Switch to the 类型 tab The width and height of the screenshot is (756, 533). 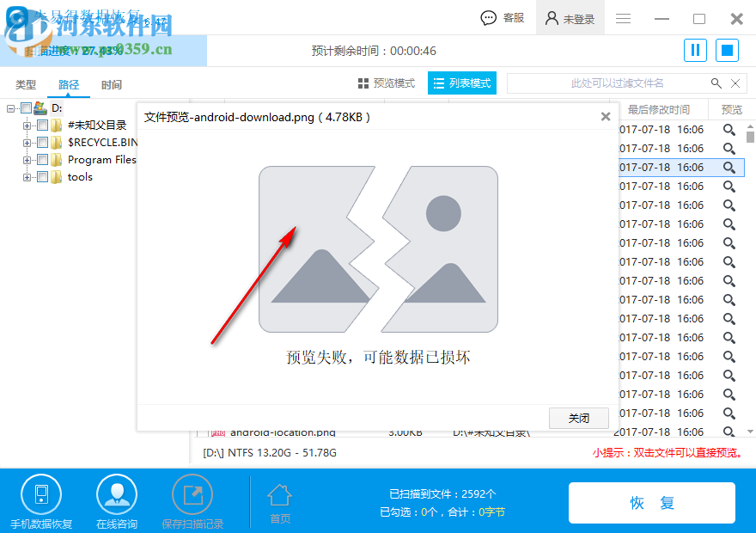point(26,85)
